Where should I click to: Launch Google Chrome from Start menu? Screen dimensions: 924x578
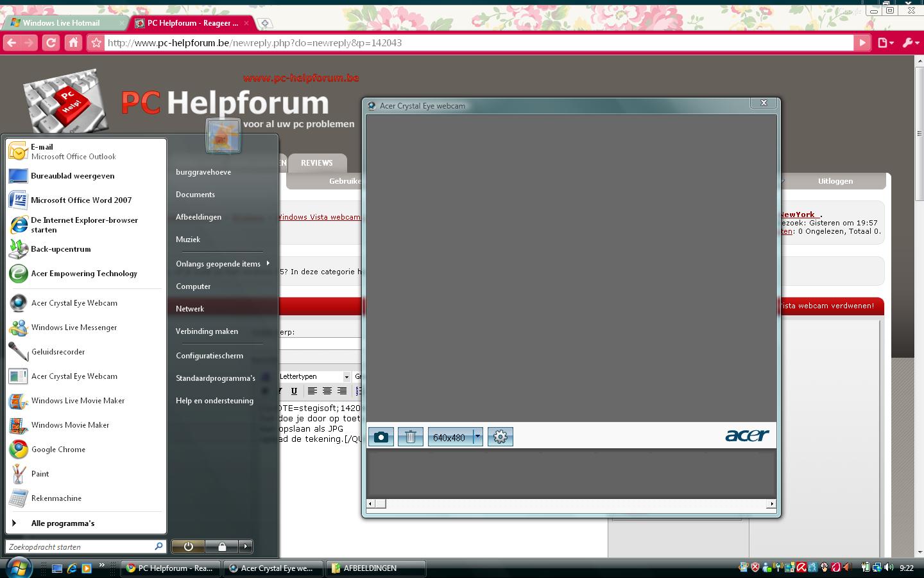coord(86,450)
